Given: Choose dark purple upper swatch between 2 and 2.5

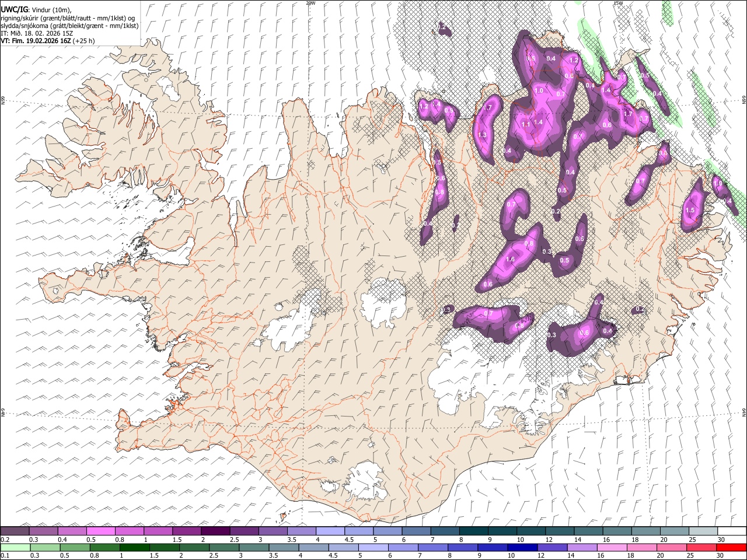Looking at the screenshot, I should pyautogui.click(x=215, y=531).
